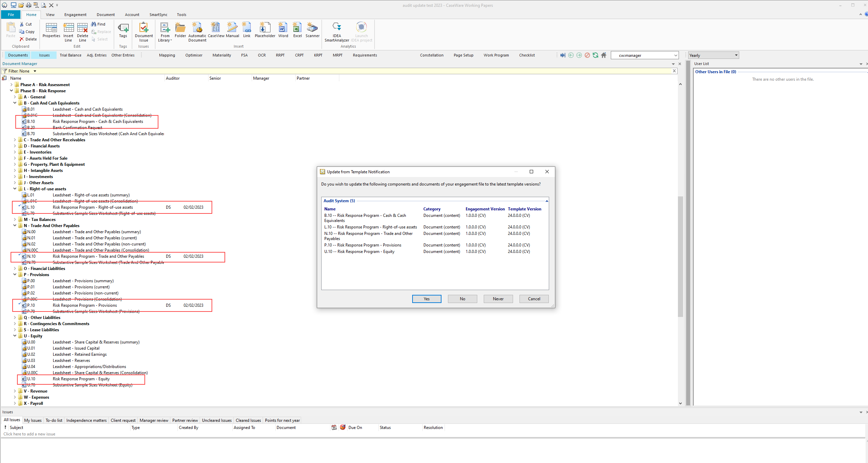Open the Points for next year tab

coord(282,420)
